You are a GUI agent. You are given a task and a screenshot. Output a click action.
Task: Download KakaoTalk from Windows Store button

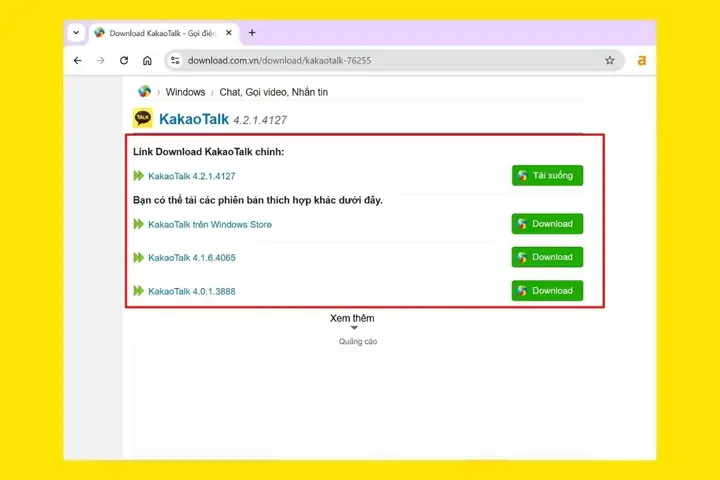pos(547,224)
